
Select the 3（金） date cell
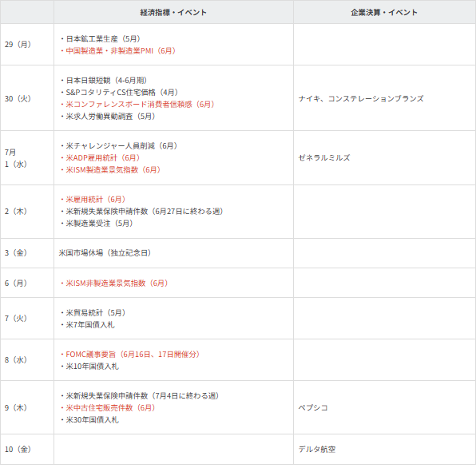click(x=27, y=253)
